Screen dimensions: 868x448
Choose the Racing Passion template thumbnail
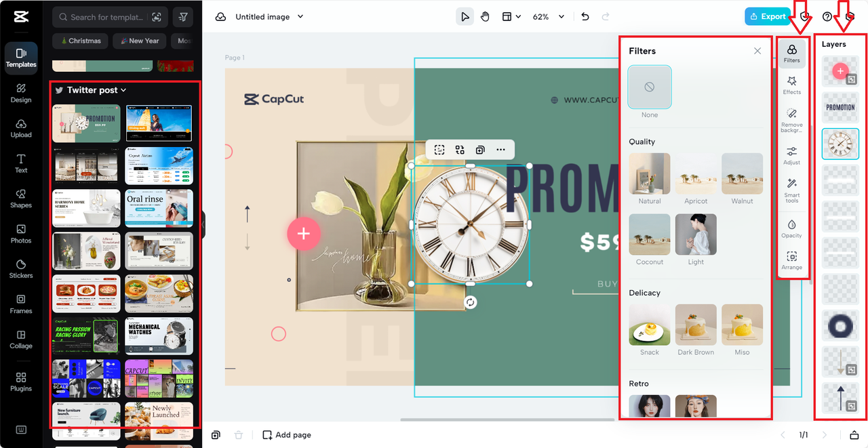86,335
